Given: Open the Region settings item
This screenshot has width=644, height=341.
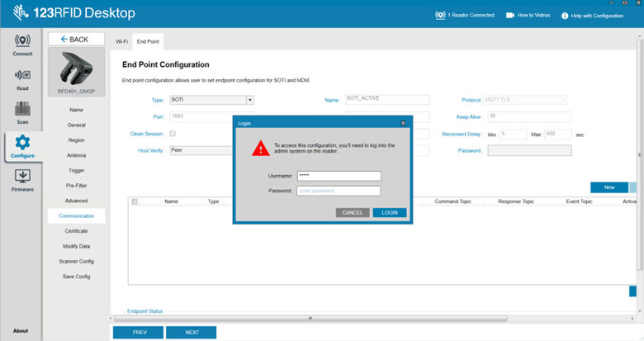Looking at the screenshot, I should click(x=77, y=140).
